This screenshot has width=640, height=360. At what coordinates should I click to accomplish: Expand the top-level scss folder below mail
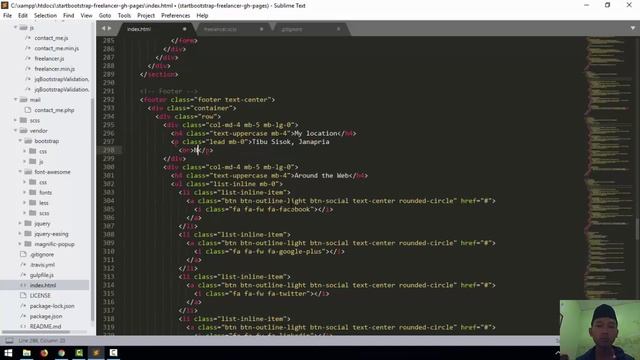coord(16,120)
